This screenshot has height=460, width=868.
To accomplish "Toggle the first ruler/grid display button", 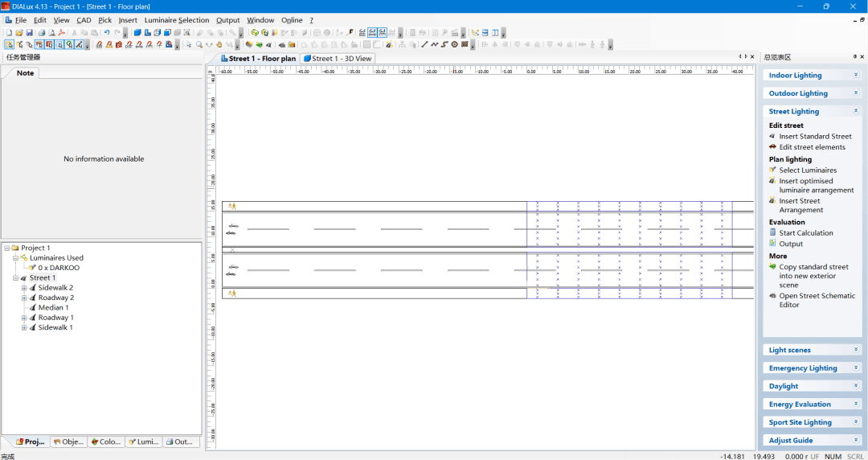I will coord(362,33).
